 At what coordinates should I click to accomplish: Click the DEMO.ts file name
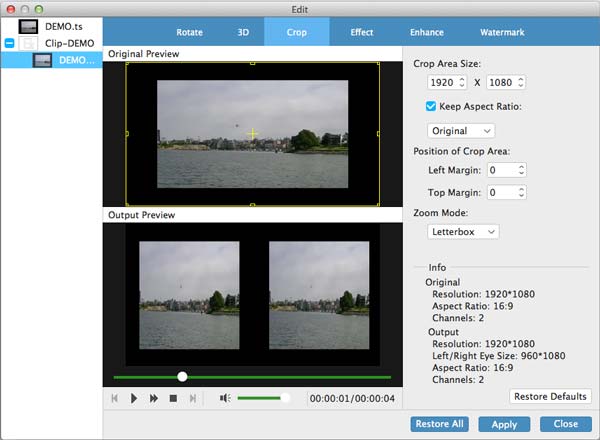[64, 26]
